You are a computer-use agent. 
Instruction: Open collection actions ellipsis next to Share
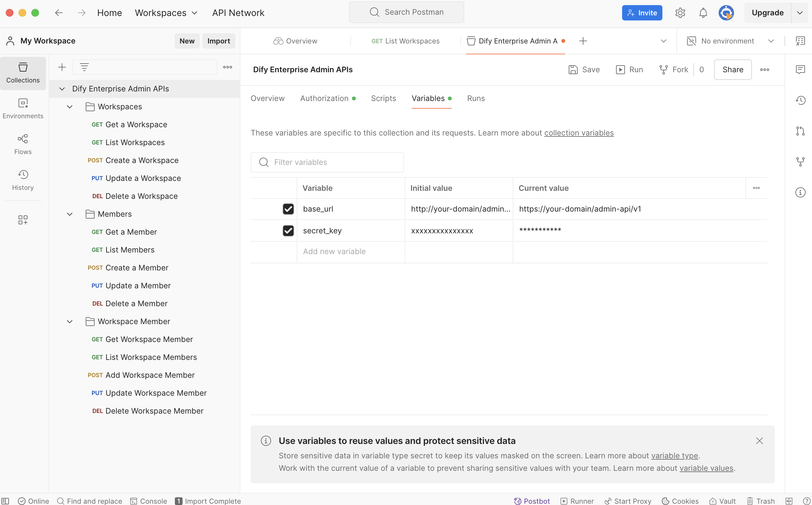[764, 69]
